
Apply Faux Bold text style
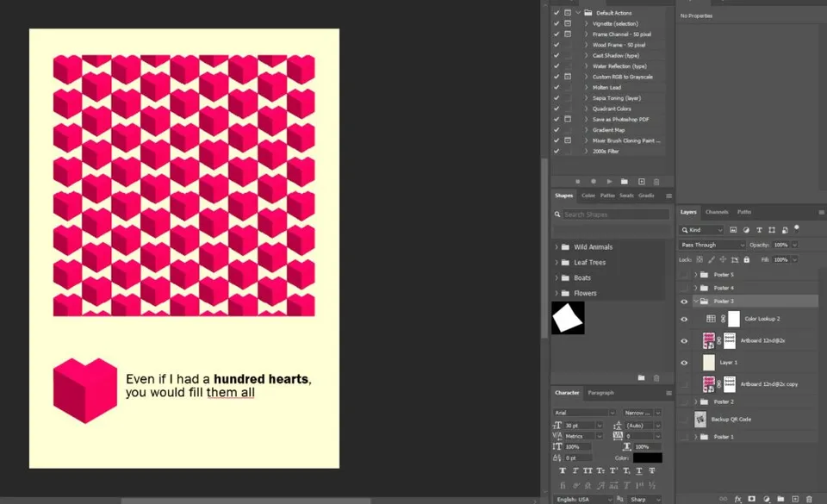pyautogui.click(x=563, y=470)
